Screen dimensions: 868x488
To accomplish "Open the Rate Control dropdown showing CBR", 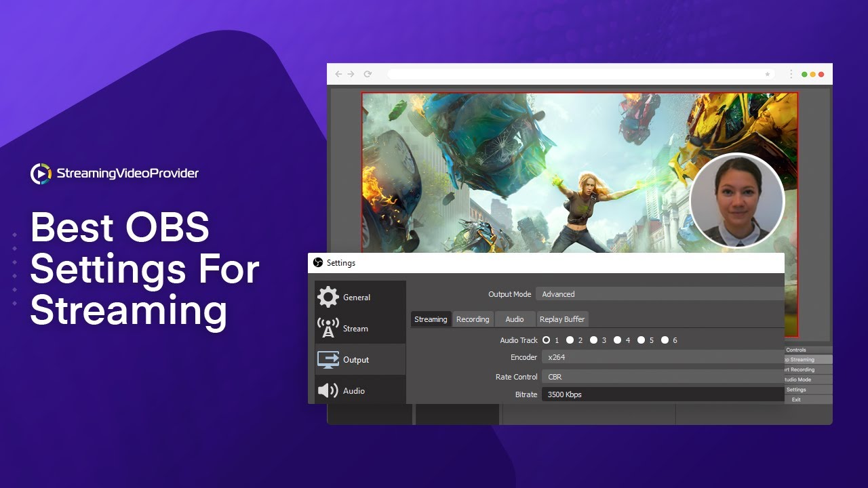I will pos(663,377).
